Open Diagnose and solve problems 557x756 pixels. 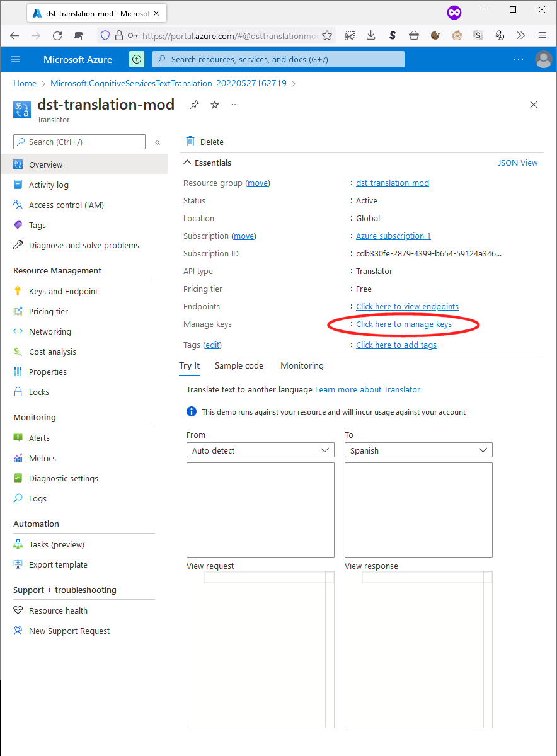click(84, 245)
